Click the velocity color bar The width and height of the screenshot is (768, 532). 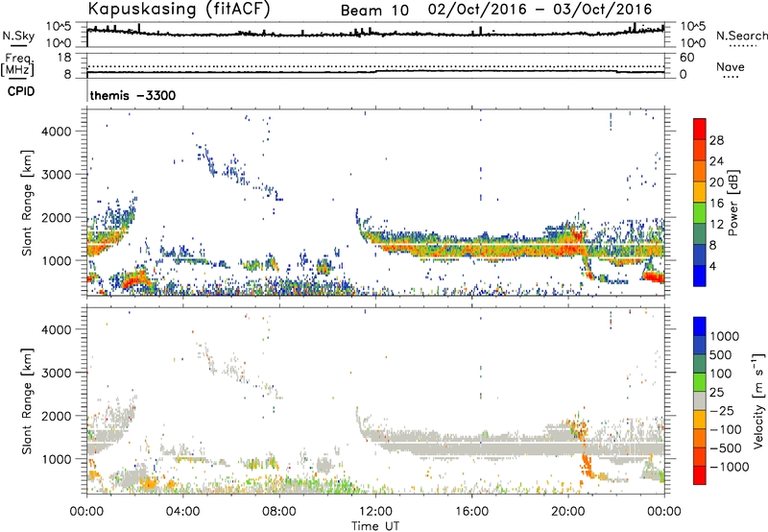pos(700,400)
